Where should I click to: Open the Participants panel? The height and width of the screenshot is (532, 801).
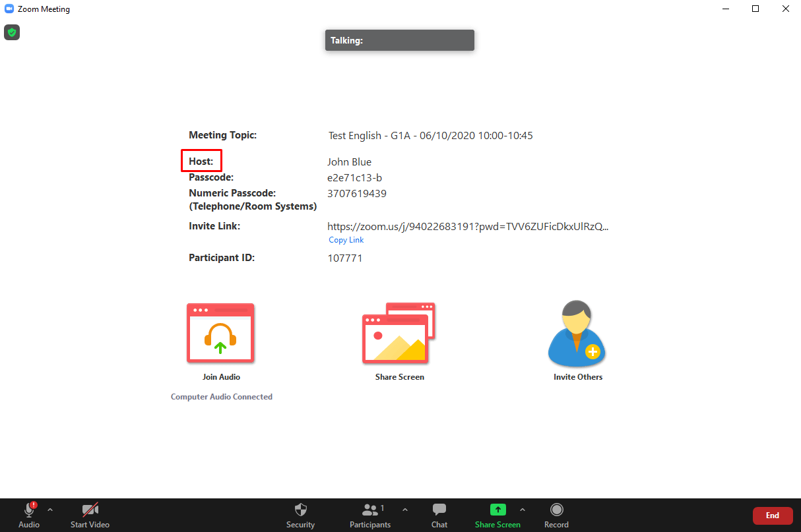coord(371,516)
